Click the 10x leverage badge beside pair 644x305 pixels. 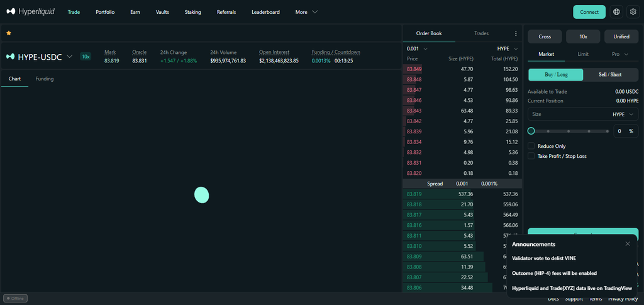coord(86,57)
